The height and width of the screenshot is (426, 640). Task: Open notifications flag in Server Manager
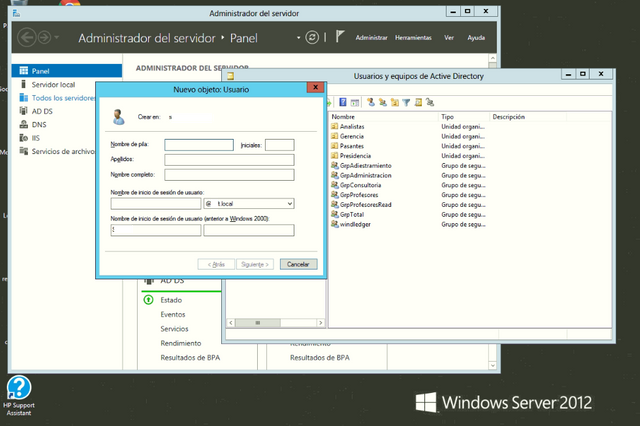[x=340, y=37]
